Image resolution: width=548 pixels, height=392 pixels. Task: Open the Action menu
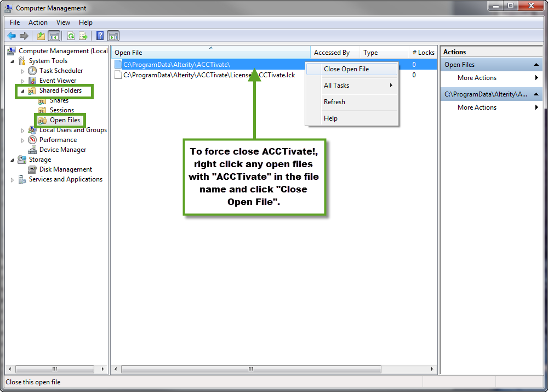coord(38,22)
